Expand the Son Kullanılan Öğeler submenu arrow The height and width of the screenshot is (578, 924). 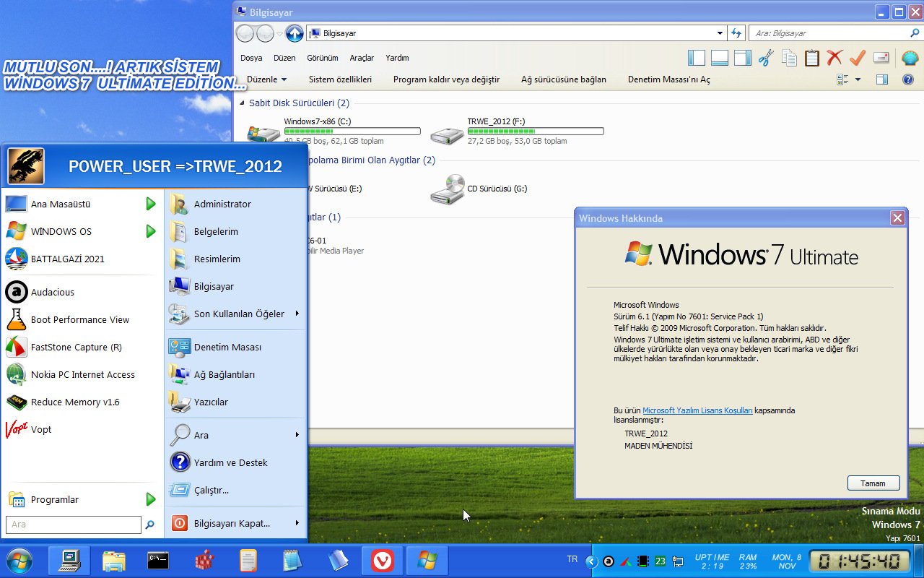[297, 314]
